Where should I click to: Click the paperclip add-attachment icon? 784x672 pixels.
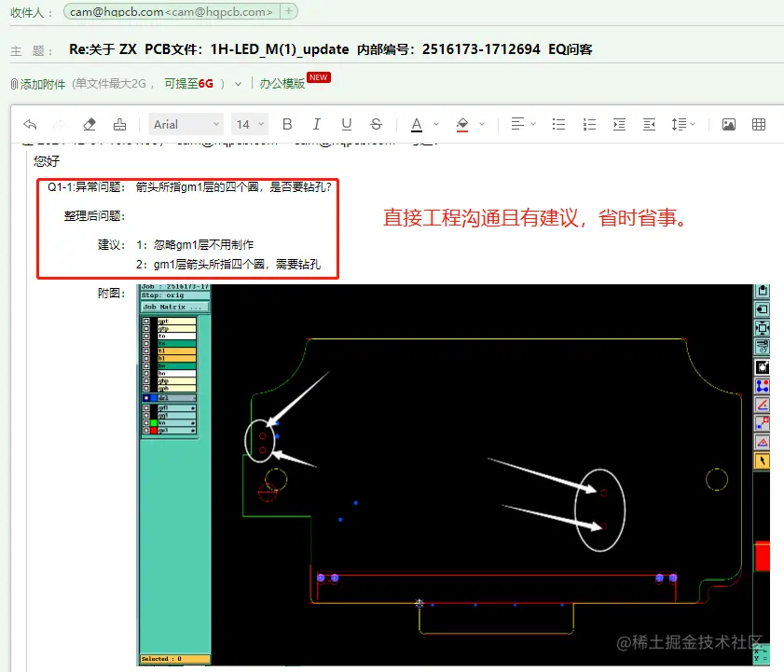click(x=15, y=84)
